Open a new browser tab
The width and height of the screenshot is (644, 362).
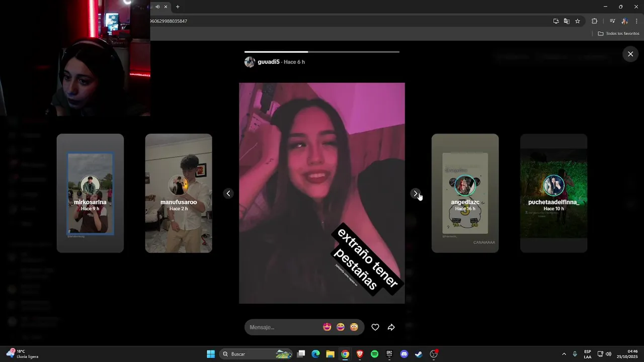178,7
